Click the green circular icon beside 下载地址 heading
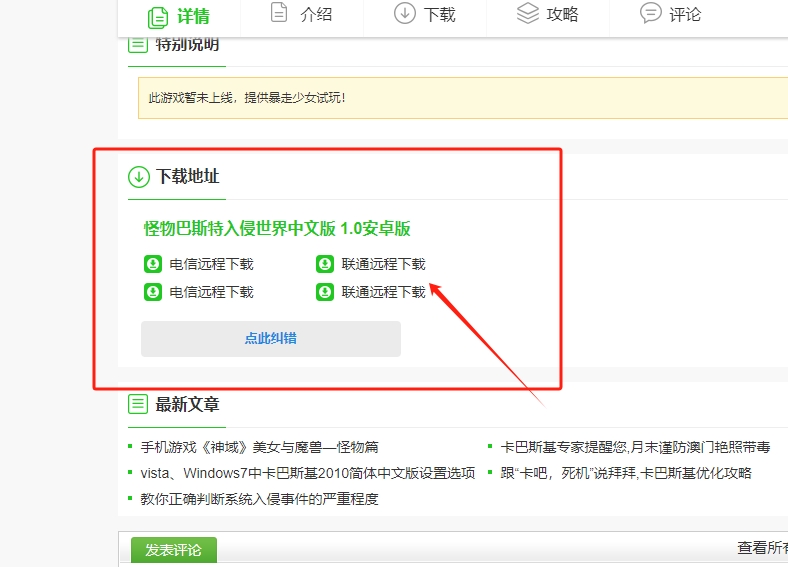788x567 pixels. [x=138, y=177]
